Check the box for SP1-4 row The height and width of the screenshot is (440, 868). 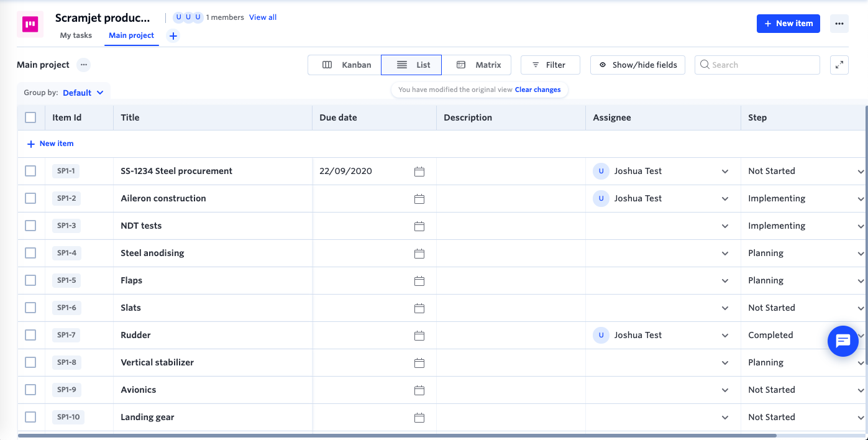(30, 253)
